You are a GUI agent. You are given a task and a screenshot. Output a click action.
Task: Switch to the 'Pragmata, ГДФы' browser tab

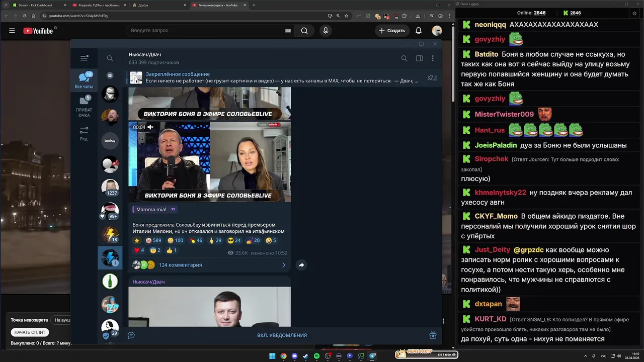tap(99, 5)
